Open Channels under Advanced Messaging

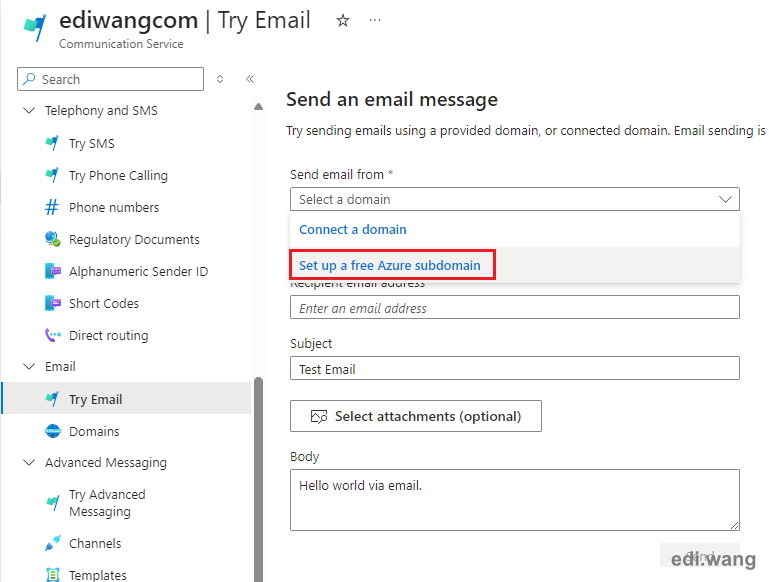(95, 543)
